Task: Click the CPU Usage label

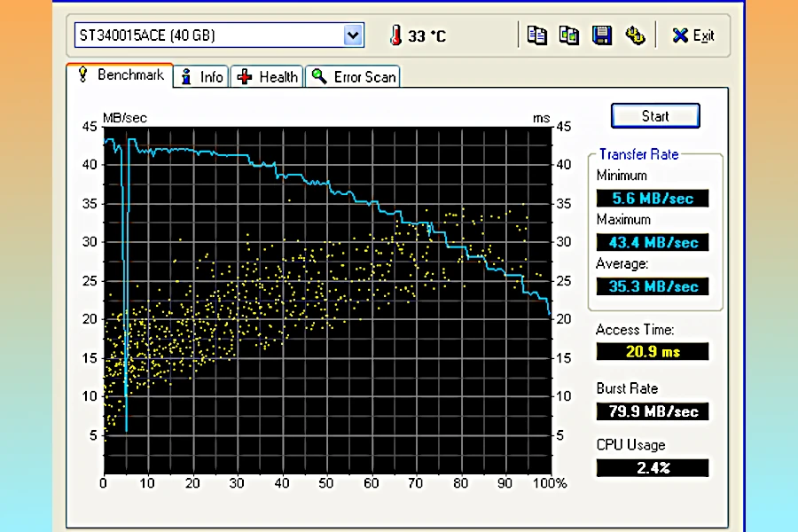Action: 630,445
